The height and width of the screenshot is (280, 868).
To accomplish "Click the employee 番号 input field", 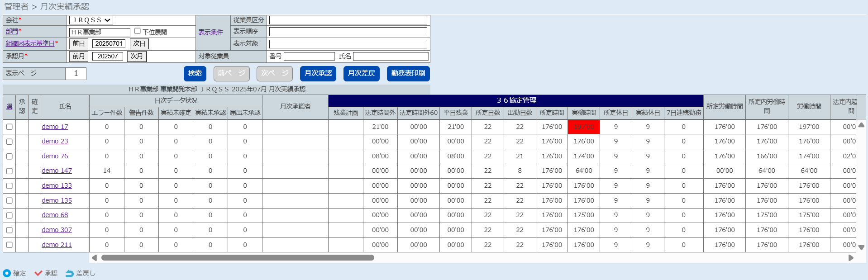I will coord(309,56).
